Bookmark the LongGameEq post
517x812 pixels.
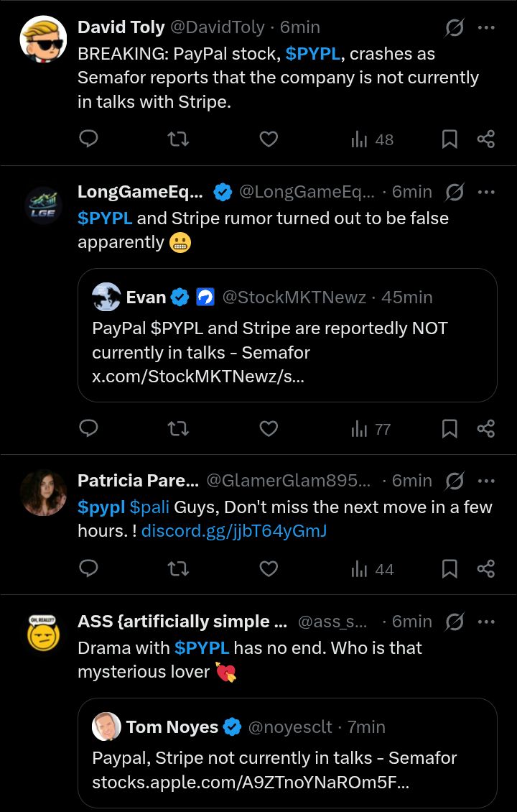(450, 429)
